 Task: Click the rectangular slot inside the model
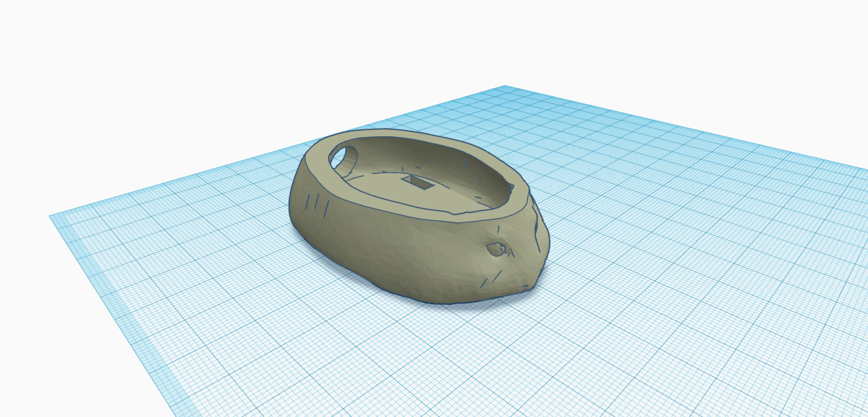pos(418,182)
